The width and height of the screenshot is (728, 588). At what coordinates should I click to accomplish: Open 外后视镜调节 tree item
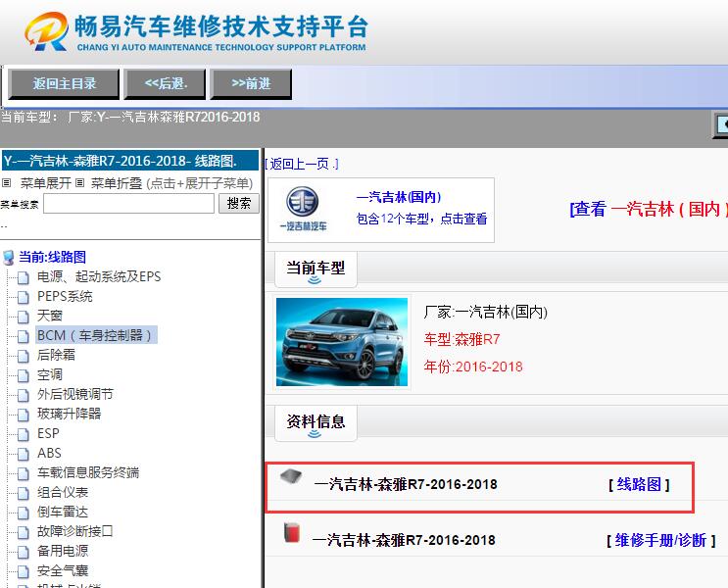point(75,394)
